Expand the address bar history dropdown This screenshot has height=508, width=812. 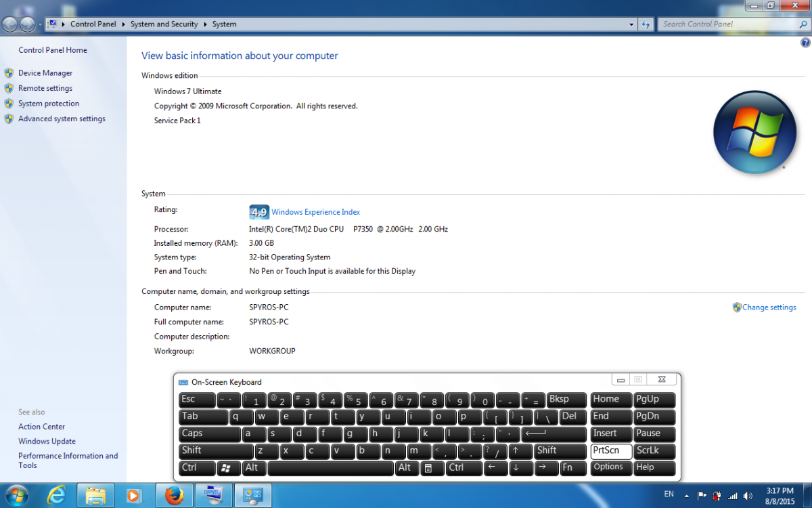tap(631, 24)
